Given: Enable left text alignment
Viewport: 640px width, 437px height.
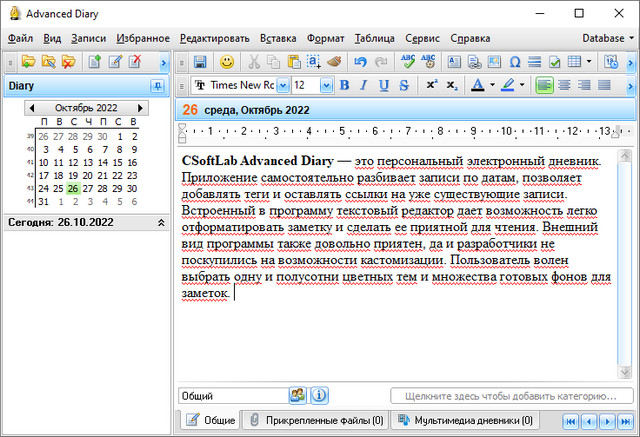Looking at the screenshot, I should pyautogui.click(x=544, y=85).
